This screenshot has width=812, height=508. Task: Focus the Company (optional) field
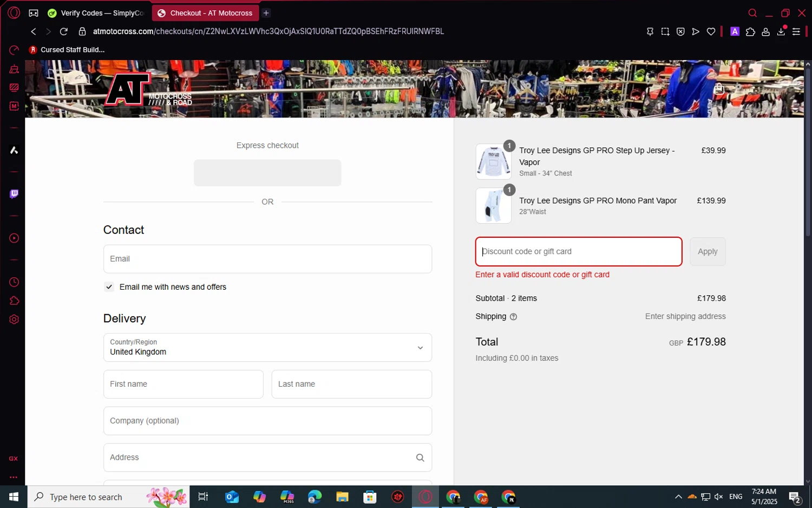click(x=267, y=421)
